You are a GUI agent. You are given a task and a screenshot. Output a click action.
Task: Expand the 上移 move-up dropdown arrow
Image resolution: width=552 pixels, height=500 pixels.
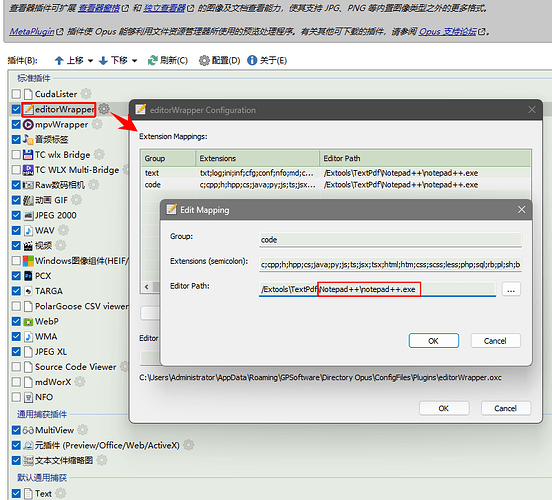90,61
